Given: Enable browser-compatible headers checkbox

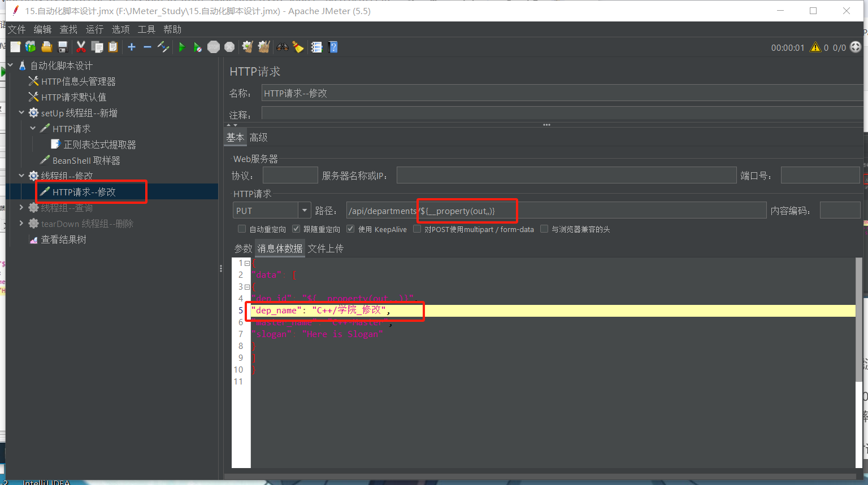Looking at the screenshot, I should [544, 229].
